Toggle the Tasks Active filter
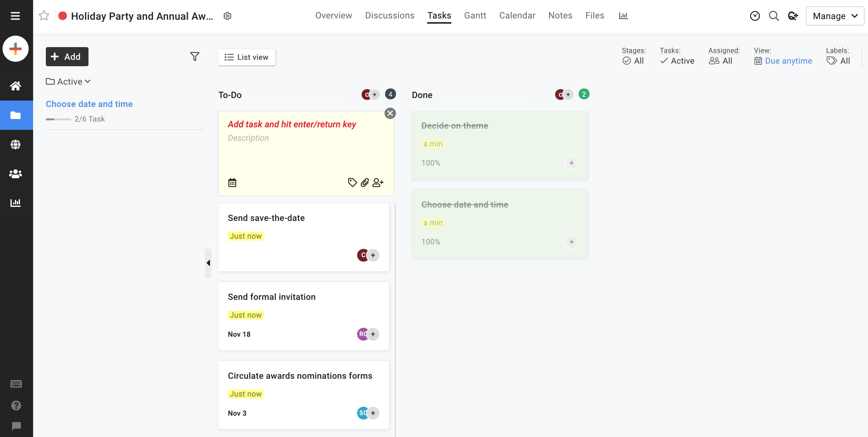Image resolution: width=868 pixels, height=437 pixels. [x=677, y=61]
